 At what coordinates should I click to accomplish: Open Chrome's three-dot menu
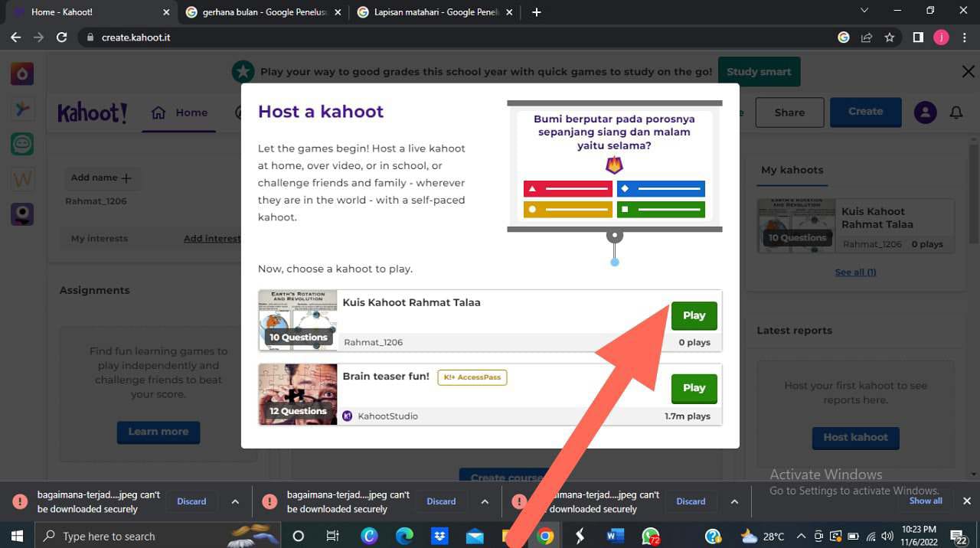coord(964,37)
